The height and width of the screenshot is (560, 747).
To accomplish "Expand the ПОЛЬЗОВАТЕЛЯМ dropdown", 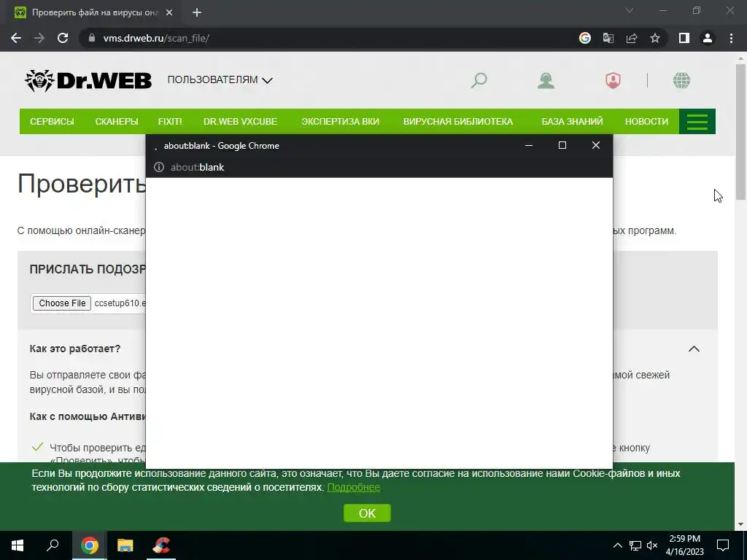I will pyautogui.click(x=220, y=80).
